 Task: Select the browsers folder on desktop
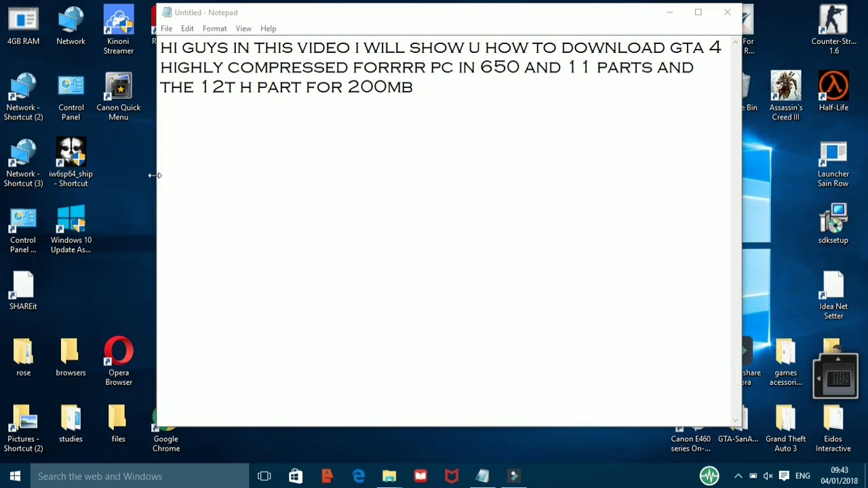71,358
